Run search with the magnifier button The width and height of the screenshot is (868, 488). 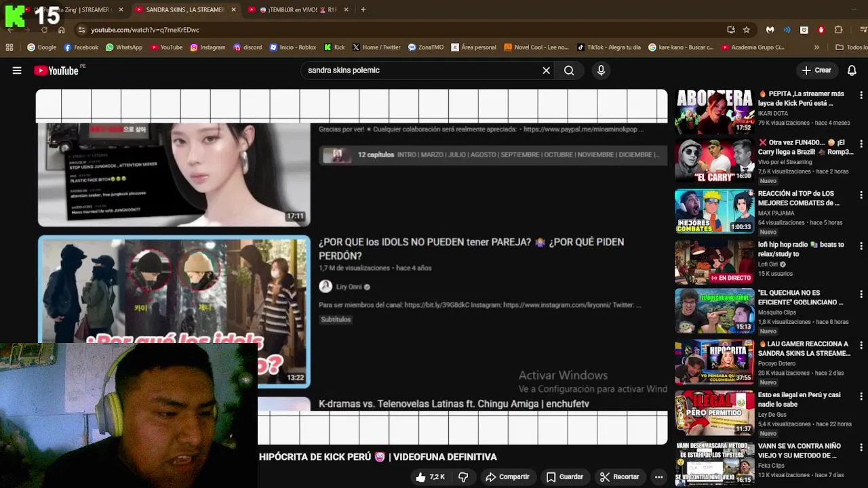click(569, 70)
